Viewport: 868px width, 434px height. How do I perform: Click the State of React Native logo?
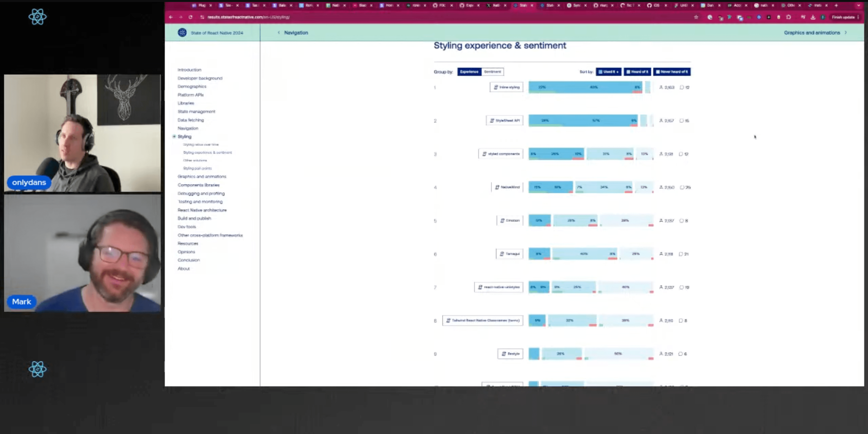click(x=182, y=33)
